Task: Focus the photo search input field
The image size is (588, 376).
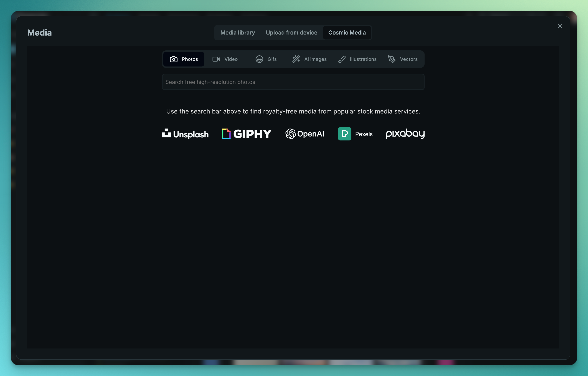Action: point(293,82)
